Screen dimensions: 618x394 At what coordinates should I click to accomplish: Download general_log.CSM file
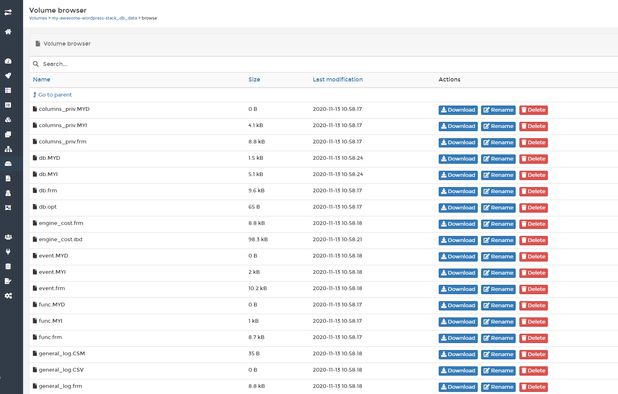(458, 354)
